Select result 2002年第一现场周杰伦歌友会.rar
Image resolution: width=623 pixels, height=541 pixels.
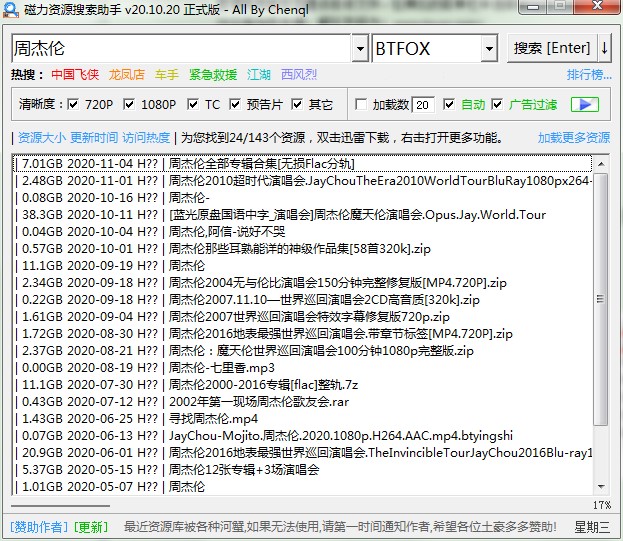coord(303,402)
